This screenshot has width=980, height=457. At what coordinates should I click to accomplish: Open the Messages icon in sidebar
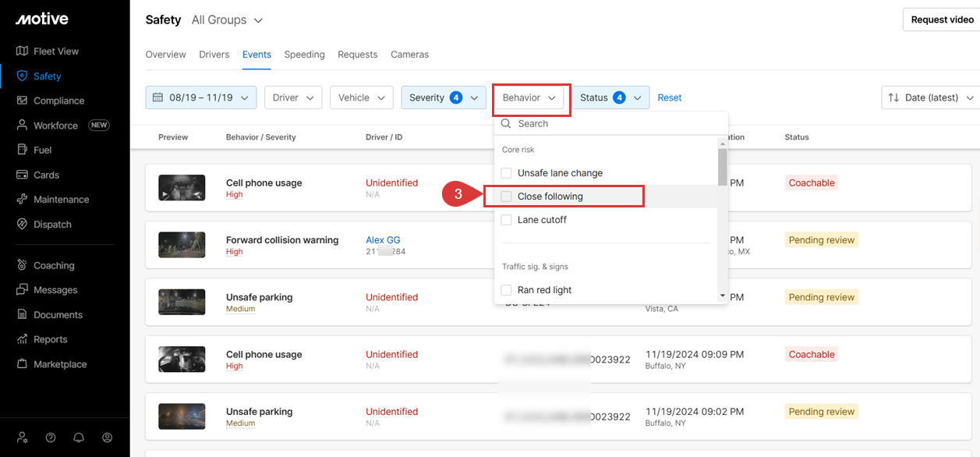(22, 290)
